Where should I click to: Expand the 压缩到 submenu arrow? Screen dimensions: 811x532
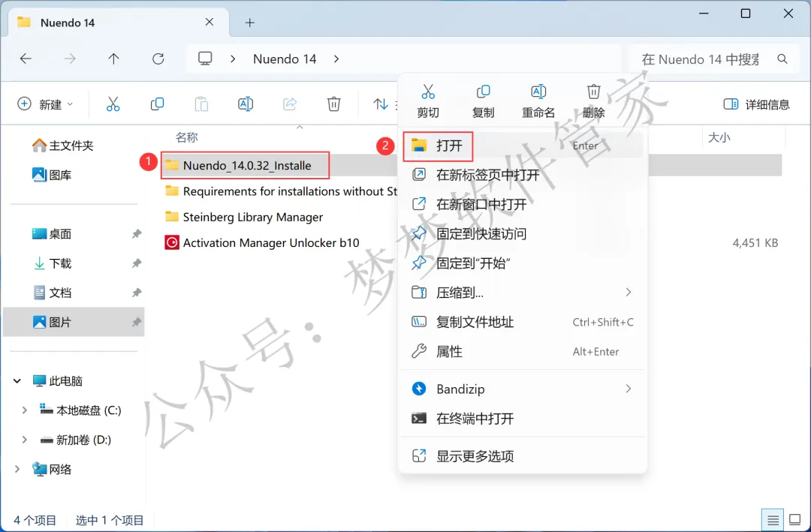coord(629,292)
